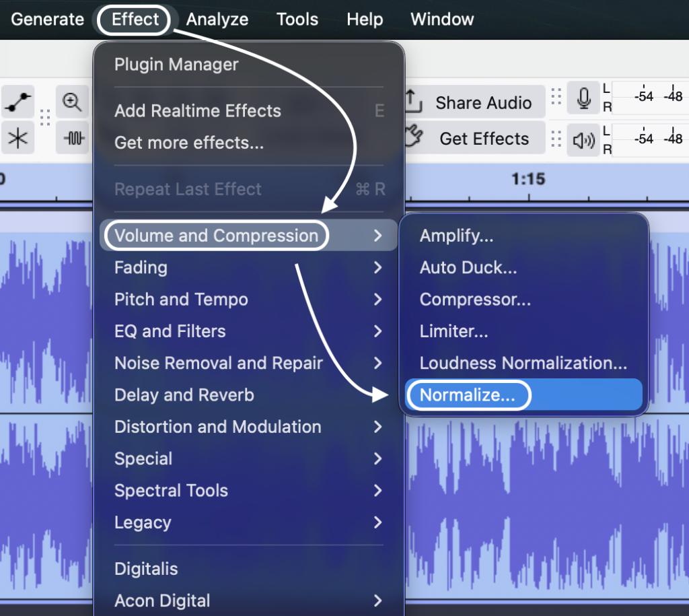Viewport: 689px width, 616px height.
Task: Open the Analyze menu
Action: click(217, 20)
